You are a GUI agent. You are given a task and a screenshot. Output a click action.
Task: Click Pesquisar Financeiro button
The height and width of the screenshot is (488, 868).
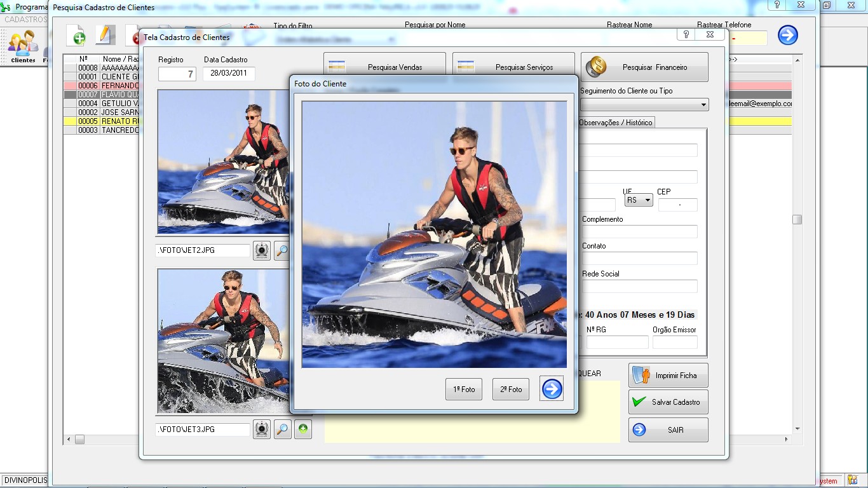644,67
